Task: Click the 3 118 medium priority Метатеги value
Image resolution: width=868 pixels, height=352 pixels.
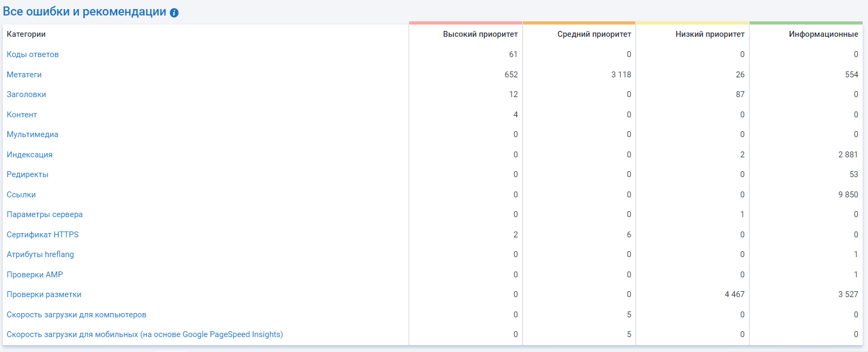Action: pyautogui.click(x=621, y=75)
